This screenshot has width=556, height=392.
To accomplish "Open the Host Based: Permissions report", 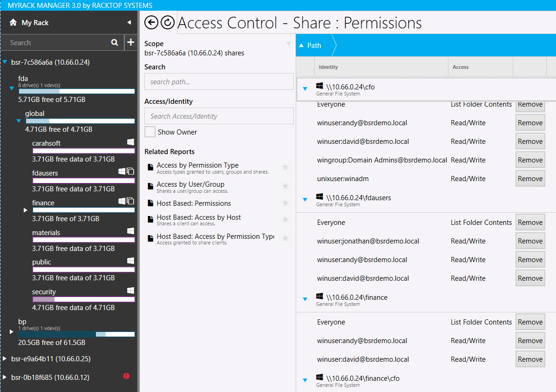I will pyautogui.click(x=194, y=203).
